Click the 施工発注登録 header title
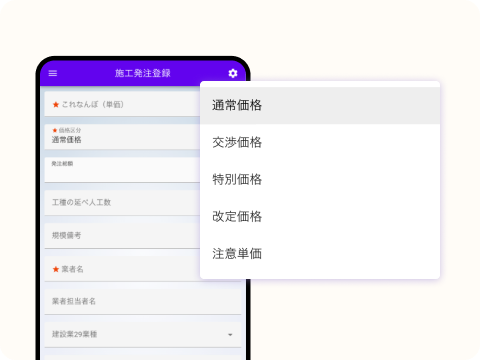Screen dimensions: 480x360 (143, 73)
